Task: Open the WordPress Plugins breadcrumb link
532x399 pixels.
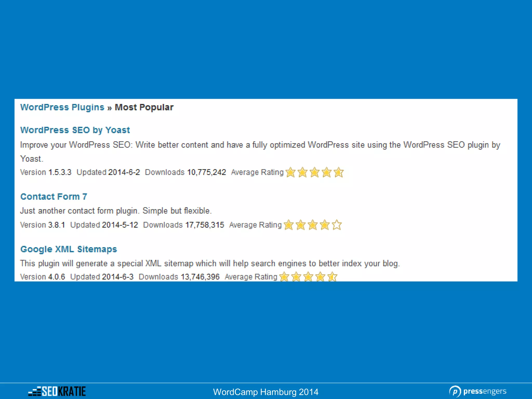Action: [x=62, y=107]
